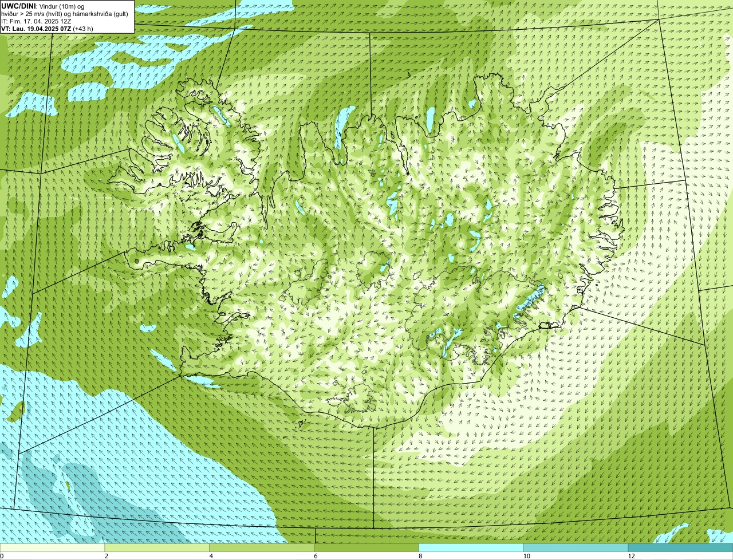Select the 6–8 dark green scale segment
This screenshot has height=560, width=733.
366,548
